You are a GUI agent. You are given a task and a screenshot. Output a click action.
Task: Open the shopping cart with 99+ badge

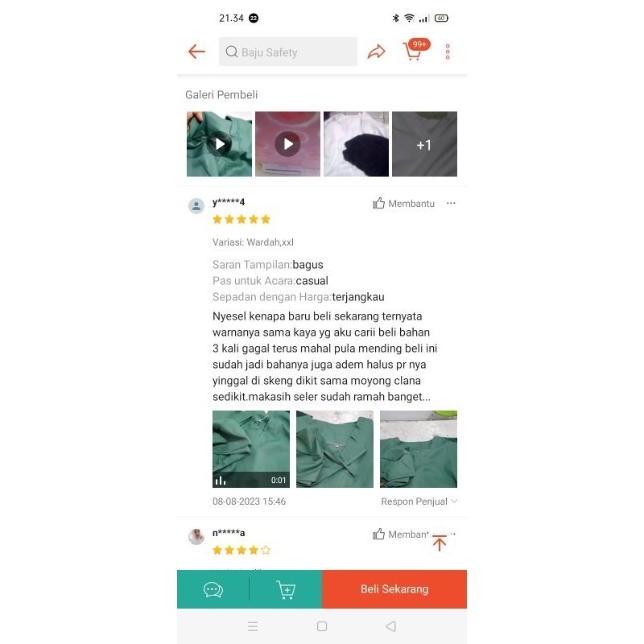point(415,51)
